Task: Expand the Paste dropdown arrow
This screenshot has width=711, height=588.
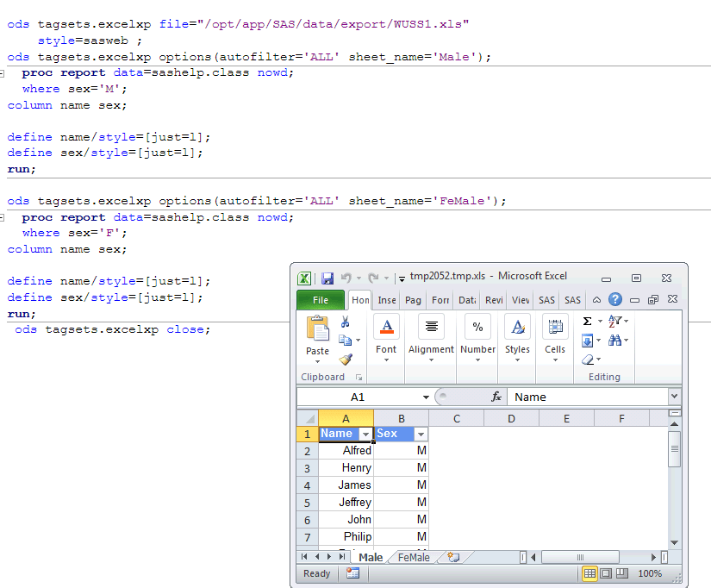Action: pyautogui.click(x=317, y=360)
